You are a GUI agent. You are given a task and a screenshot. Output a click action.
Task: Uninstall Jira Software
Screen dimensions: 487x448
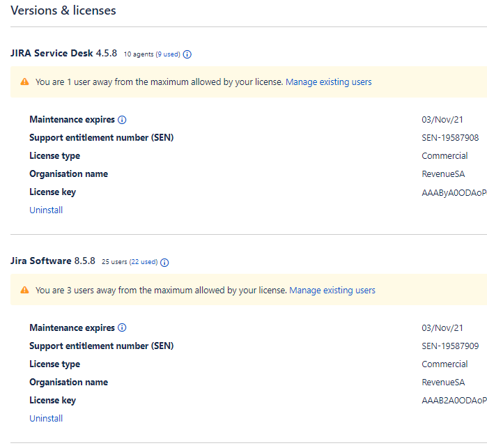point(46,418)
